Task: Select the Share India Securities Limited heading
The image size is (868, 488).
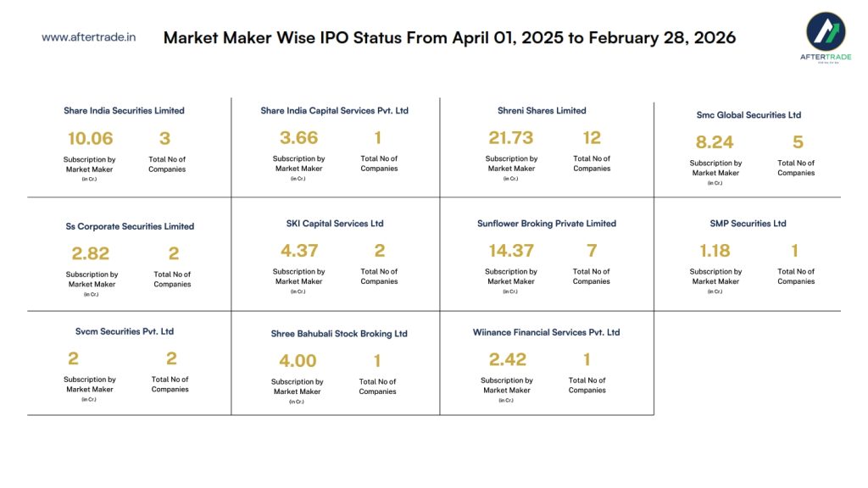Action: pos(124,111)
